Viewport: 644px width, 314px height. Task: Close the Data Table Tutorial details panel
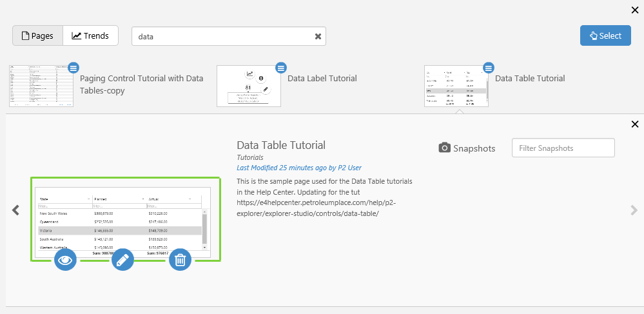(634, 124)
